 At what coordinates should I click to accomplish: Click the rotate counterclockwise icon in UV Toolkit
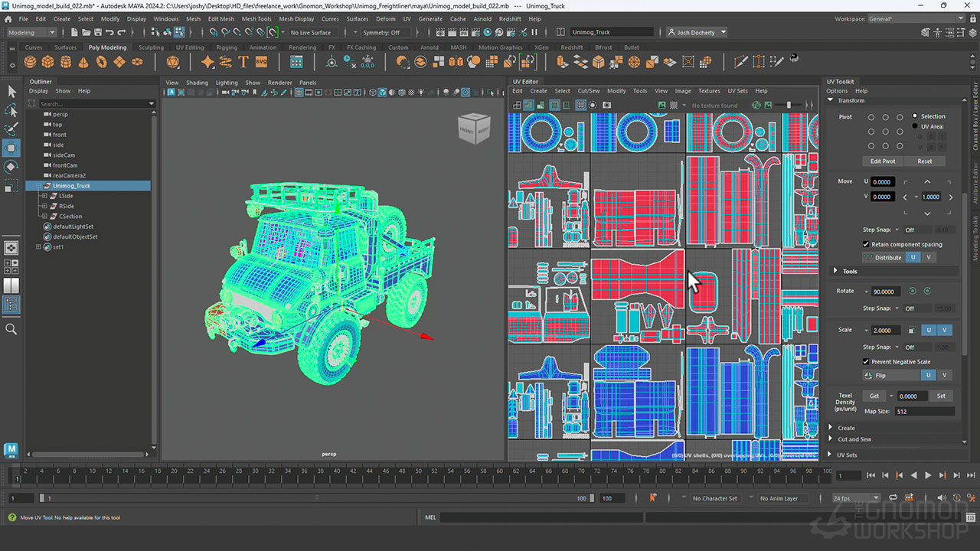[912, 291]
